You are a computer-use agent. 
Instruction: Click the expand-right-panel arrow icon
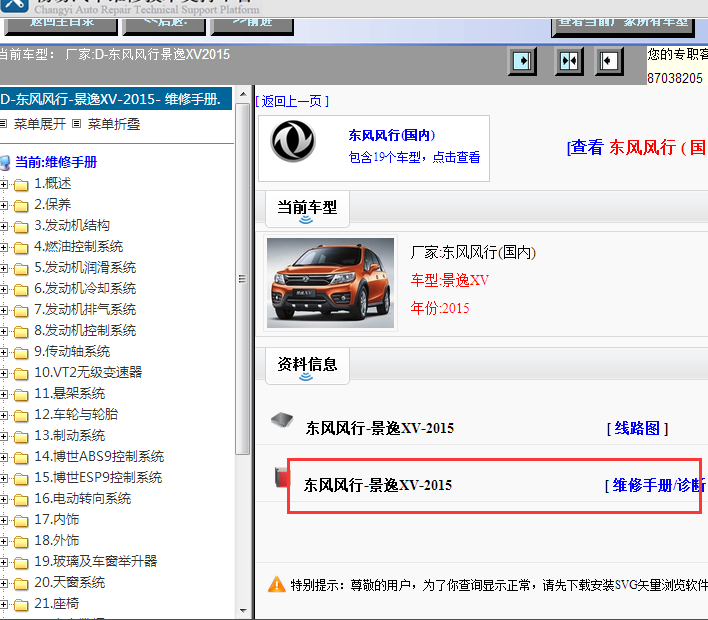(x=522, y=61)
